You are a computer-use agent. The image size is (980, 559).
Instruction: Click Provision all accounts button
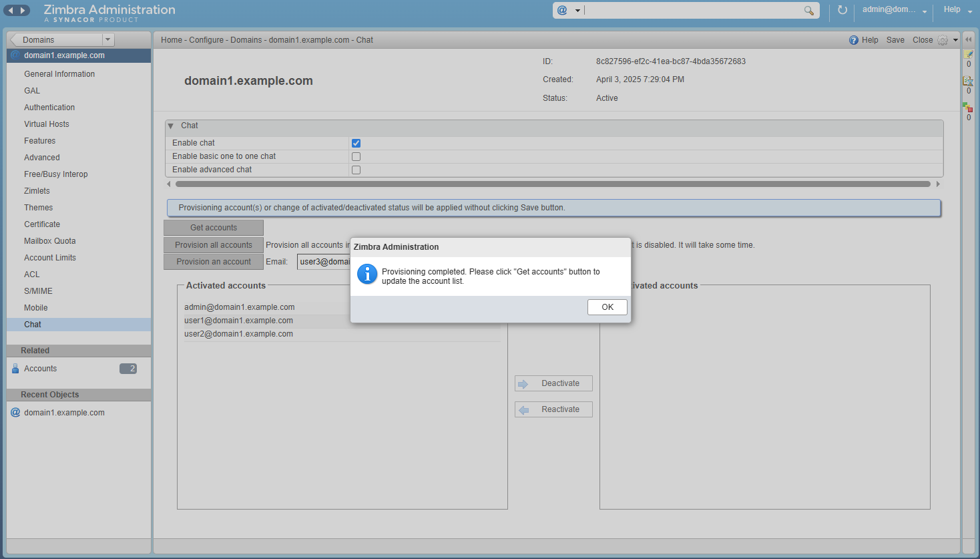pos(214,245)
